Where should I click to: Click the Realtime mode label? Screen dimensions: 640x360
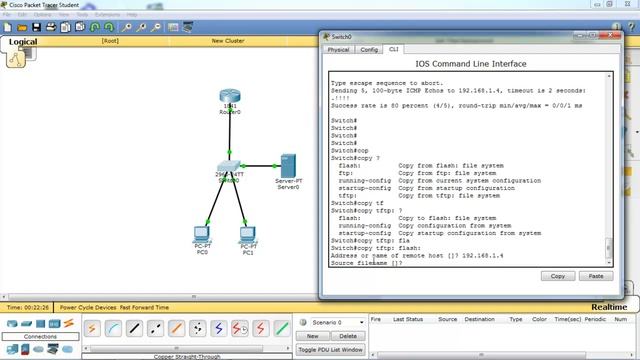pos(609,307)
